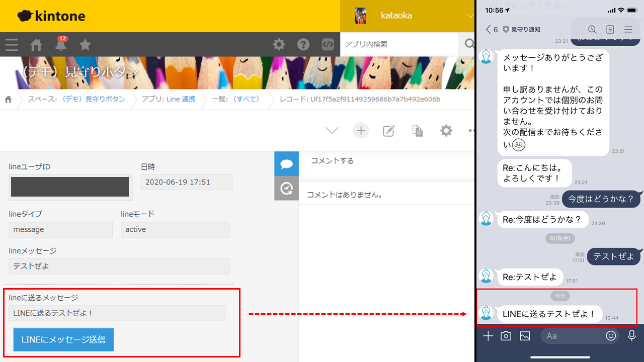The height and width of the screenshot is (362, 644).
Task: Open the developer code icon
Action: (328, 44)
